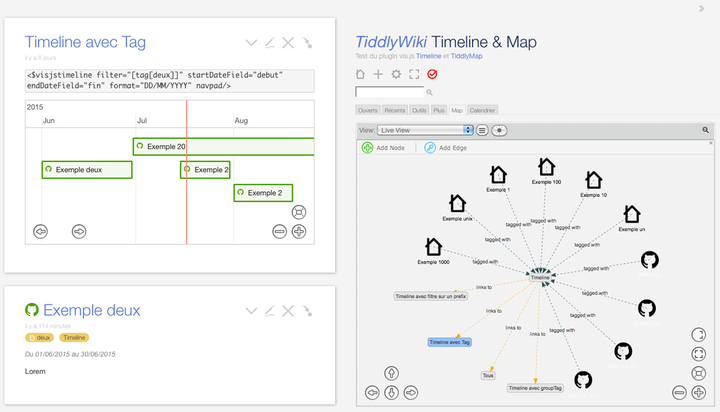This screenshot has height=412, width=720.
Task: Click map focus button beside hamburger menu
Action: point(499,130)
